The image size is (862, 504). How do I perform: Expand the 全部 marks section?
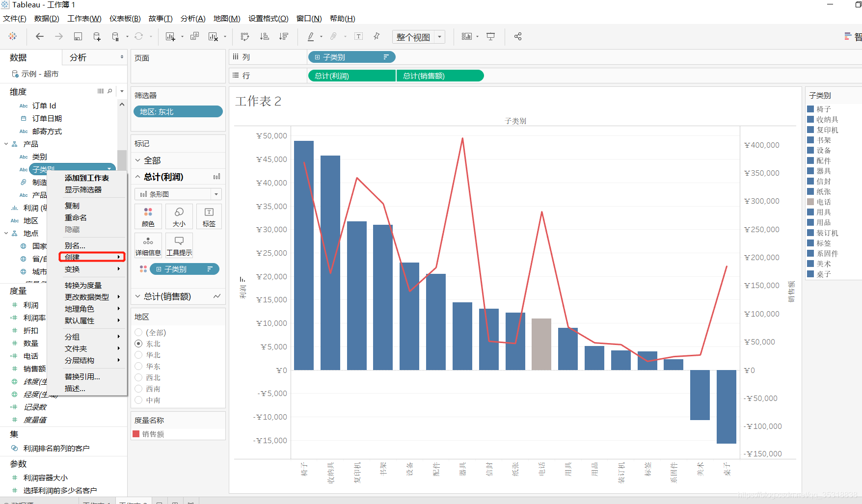tap(138, 160)
